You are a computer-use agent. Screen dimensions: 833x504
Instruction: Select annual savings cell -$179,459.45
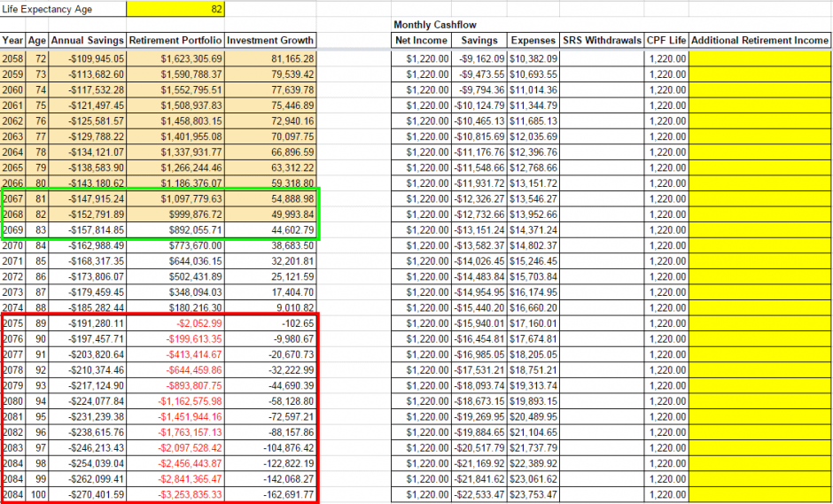(88, 292)
